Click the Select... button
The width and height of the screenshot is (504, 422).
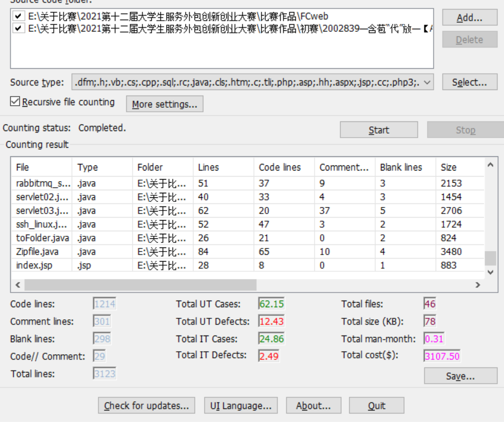pyautogui.click(x=470, y=82)
